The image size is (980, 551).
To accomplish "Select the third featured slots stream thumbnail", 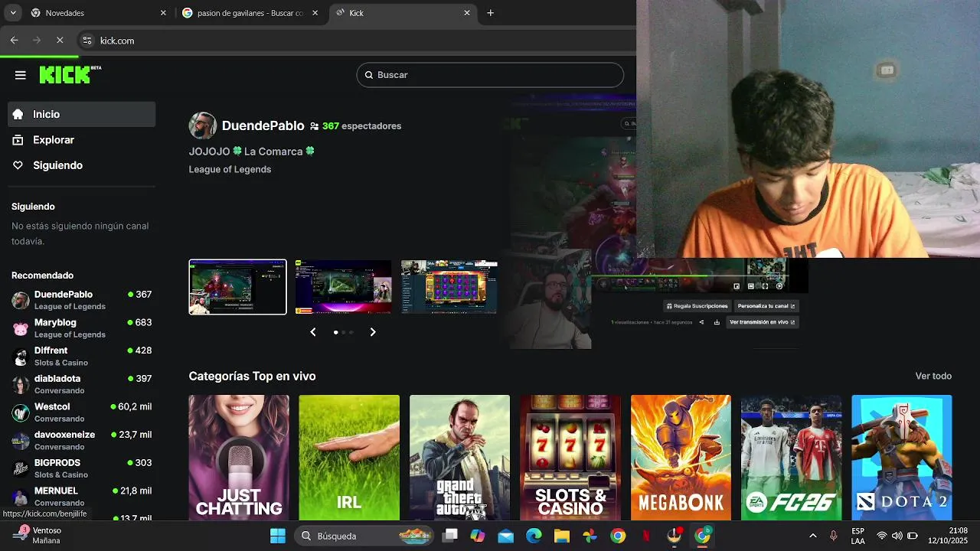I will tap(449, 287).
